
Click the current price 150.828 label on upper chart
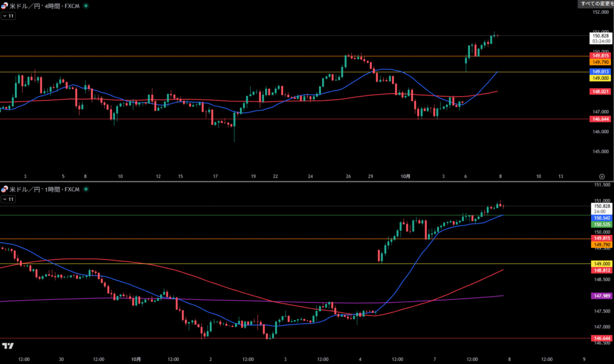click(600, 36)
